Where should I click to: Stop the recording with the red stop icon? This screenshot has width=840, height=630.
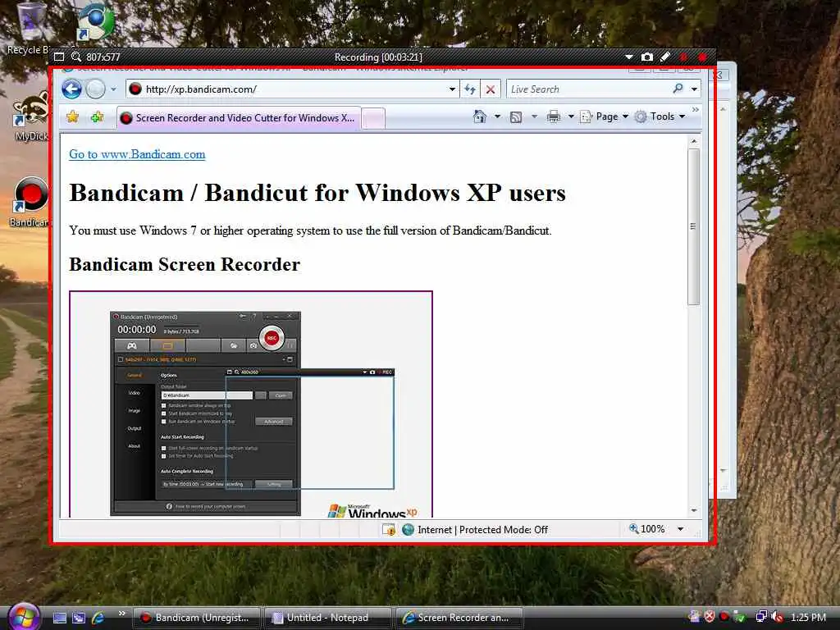702,57
